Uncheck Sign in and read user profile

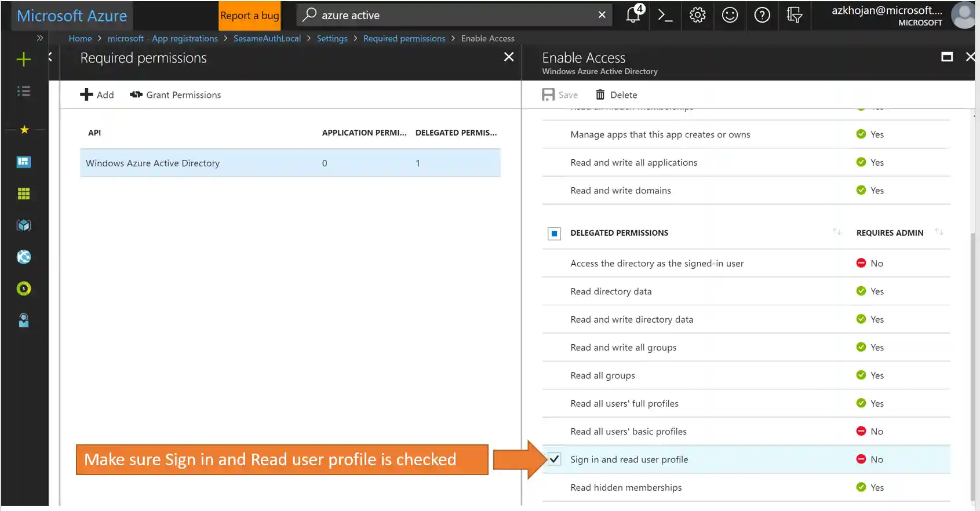(554, 459)
